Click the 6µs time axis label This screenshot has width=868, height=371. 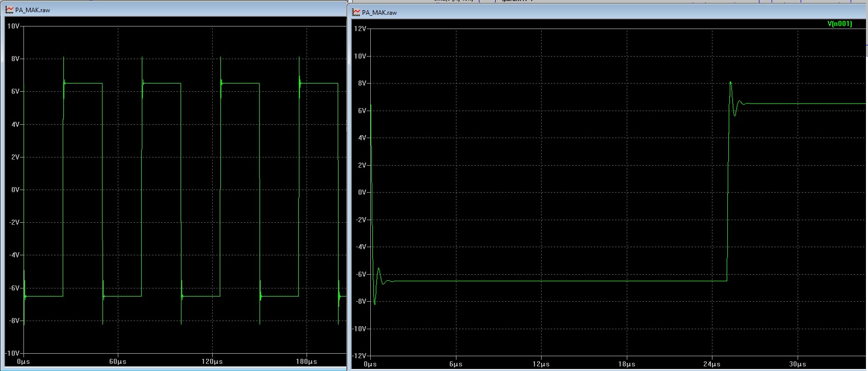click(x=456, y=364)
